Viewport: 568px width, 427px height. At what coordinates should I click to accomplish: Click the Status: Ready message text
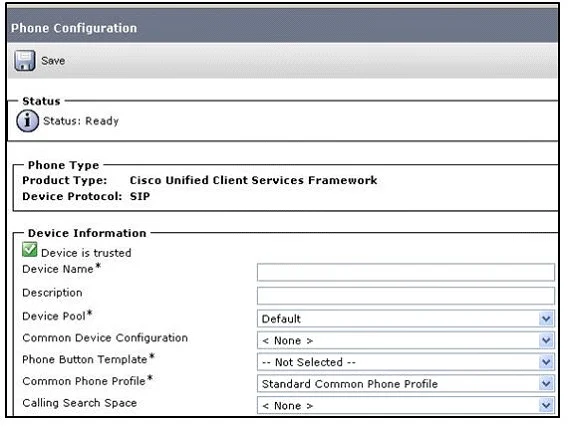[x=81, y=121]
